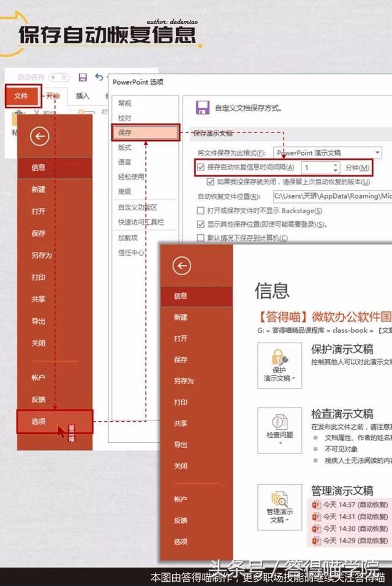Choose 轻松使用 category in options dialog
The image size is (392, 586).
(131, 177)
